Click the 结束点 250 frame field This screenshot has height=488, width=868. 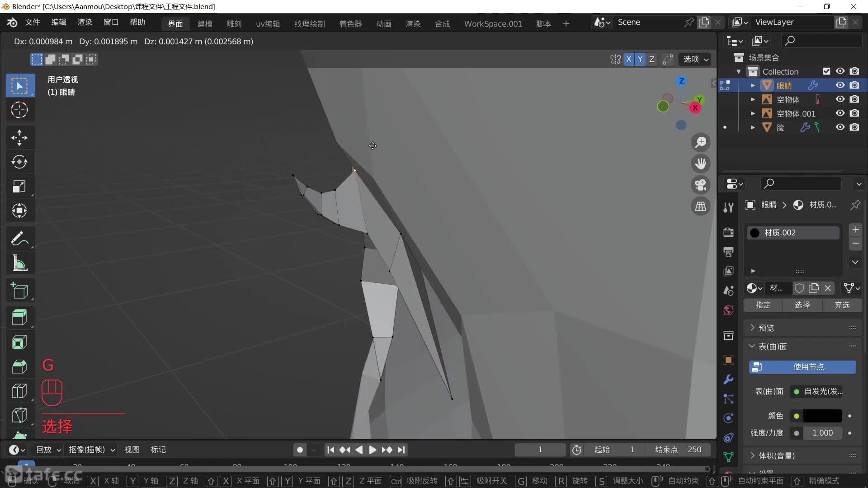(678, 450)
